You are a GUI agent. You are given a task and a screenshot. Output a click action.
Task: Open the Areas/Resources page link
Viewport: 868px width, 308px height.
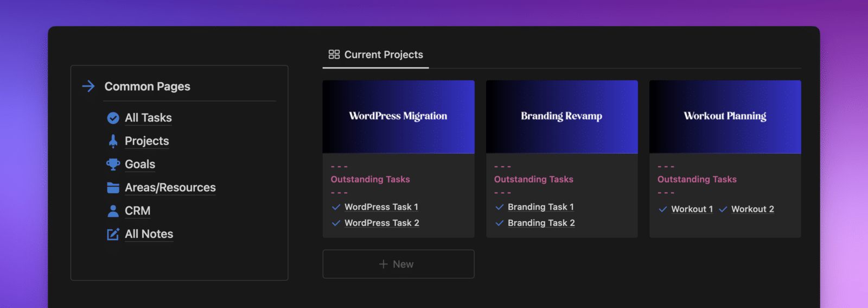170,187
